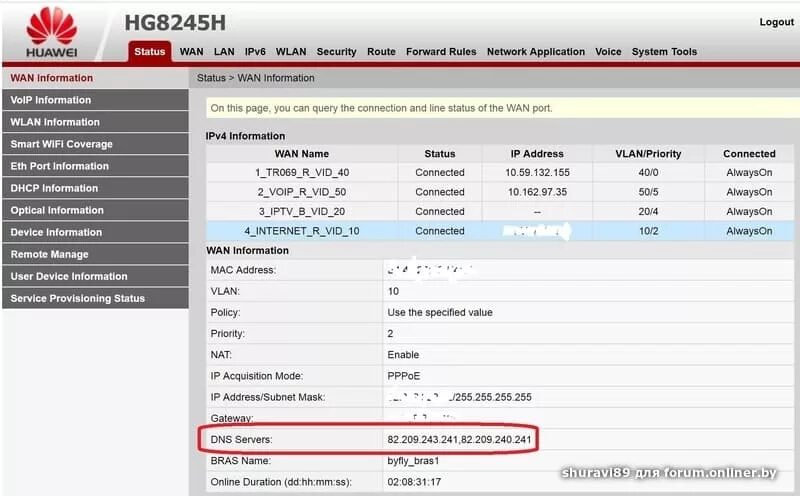800x496 pixels.
Task: Click the Connected column header
Action: pos(749,154)
